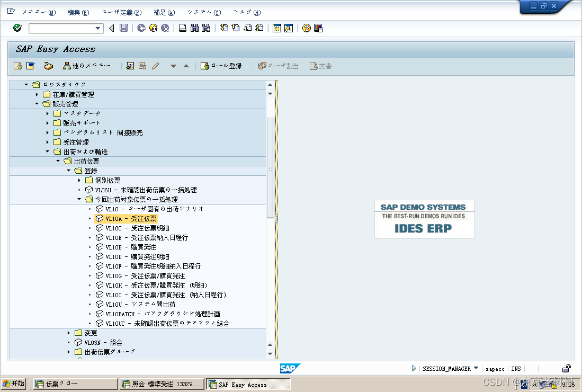
Task: Select VL10C - 受注伝票明細 transaction
Action: click(x=132, y=228)
